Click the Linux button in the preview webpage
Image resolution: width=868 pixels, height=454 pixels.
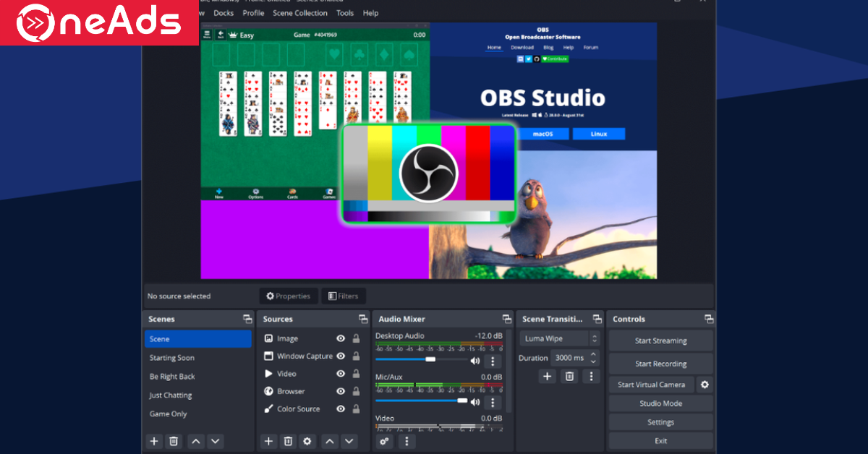[599, 134]
